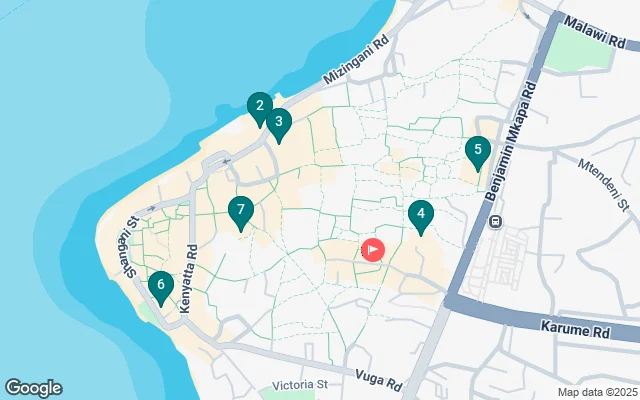
Task: Click the Shangani St label
Action: (x=129, y=247)
